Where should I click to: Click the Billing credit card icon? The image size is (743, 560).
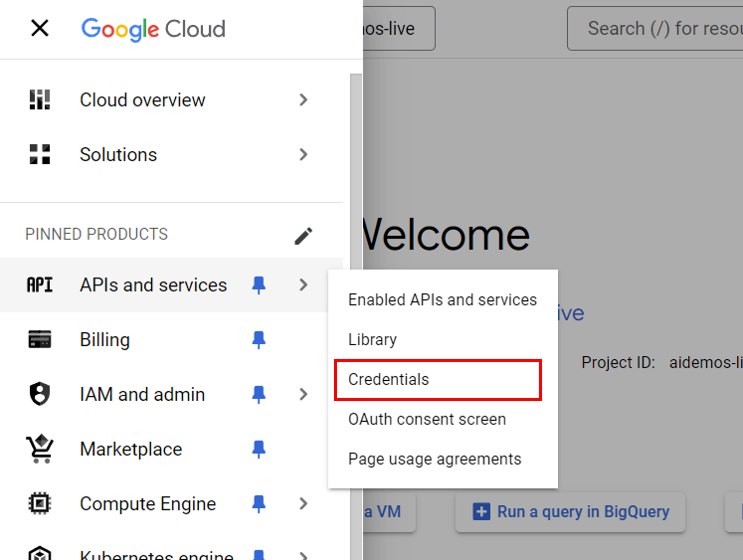click(x=40, y=340)
